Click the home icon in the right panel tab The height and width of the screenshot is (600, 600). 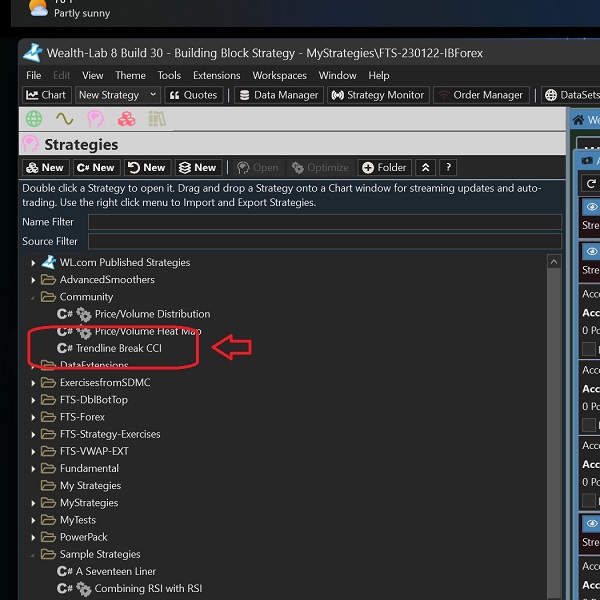tap(578, 120)
